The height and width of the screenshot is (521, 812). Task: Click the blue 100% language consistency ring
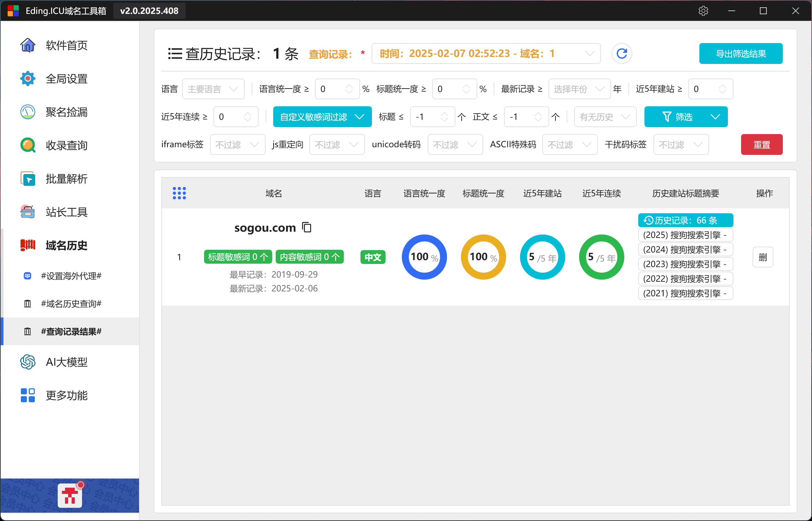click(x=424, y=257)
